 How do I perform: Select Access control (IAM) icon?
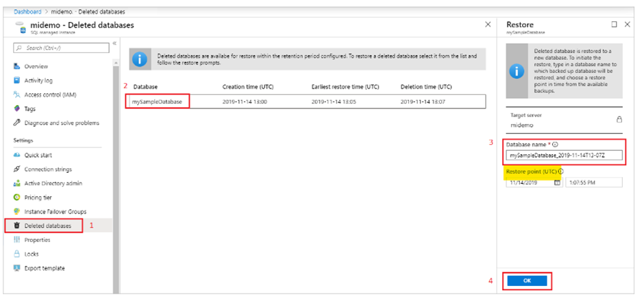(x=17, y=95)
